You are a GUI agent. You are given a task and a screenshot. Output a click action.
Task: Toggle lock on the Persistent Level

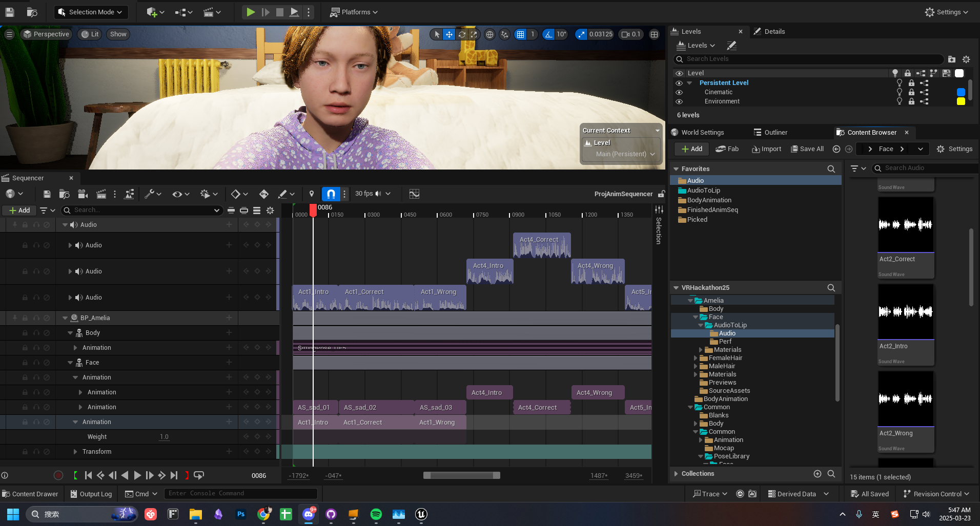[x=911, y=83]
